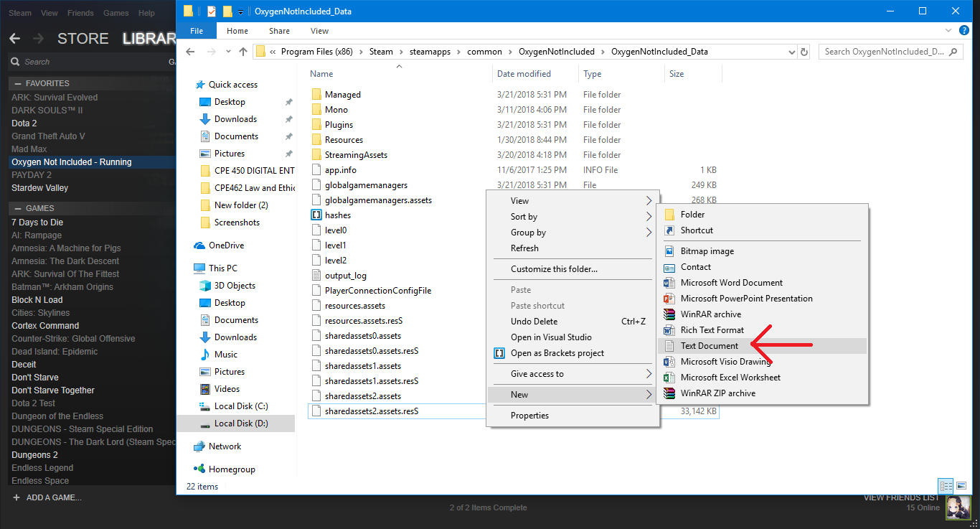The image size is (980, 529).
Task: Choose Open as Brackets project
Action: (x=573, y=353)
